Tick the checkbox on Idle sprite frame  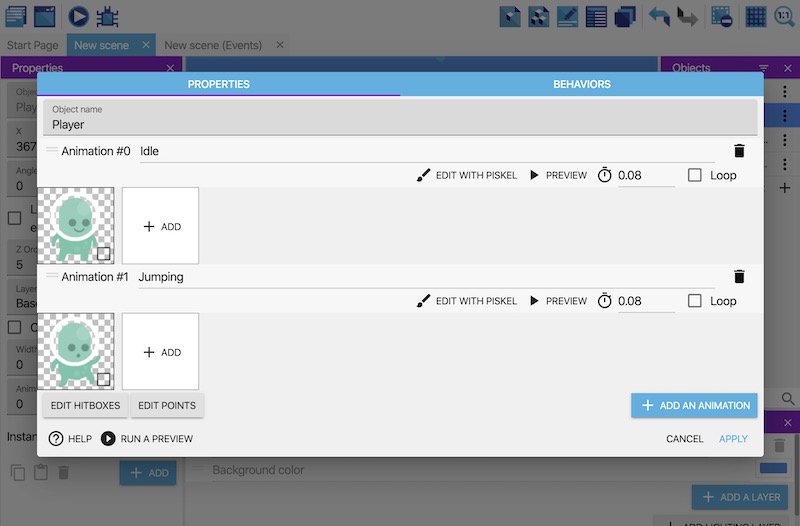pos(103,253)
